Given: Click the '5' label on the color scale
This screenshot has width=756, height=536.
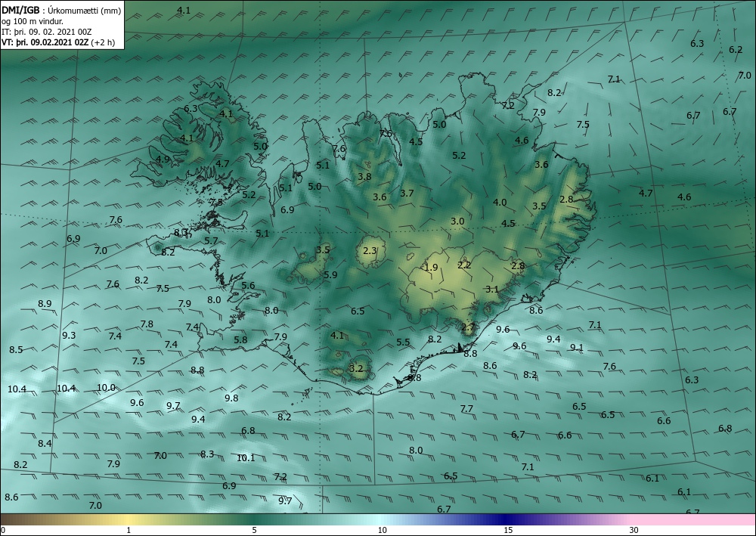Looking at the screenshot, I should 254,530.
